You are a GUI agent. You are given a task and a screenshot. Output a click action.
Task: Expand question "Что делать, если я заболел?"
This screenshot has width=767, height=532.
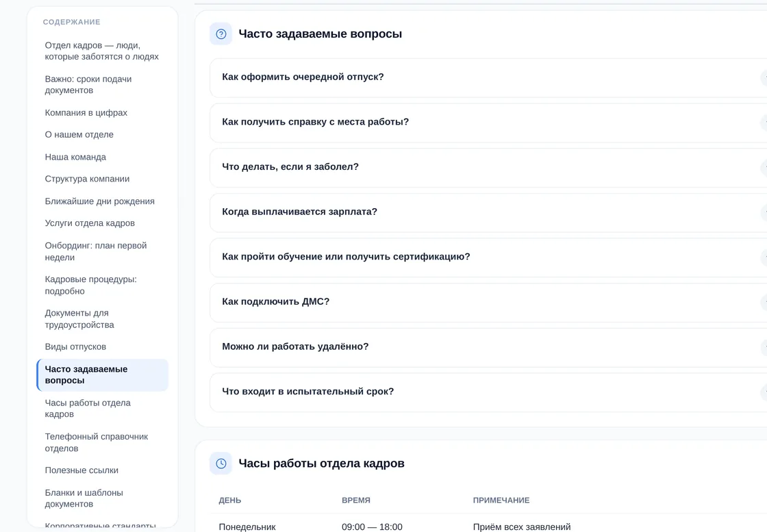[x=488, y=167]
